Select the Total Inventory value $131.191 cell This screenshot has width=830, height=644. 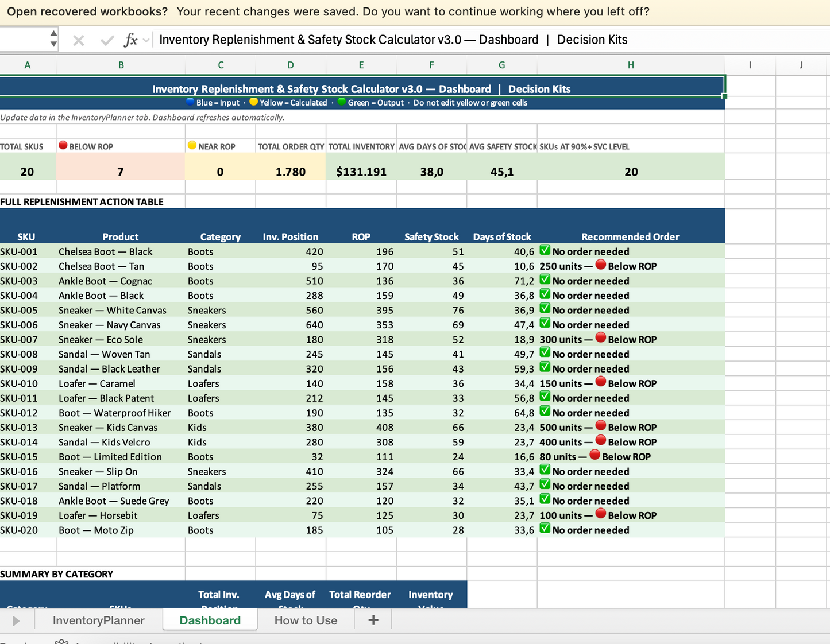click(361, 172)
